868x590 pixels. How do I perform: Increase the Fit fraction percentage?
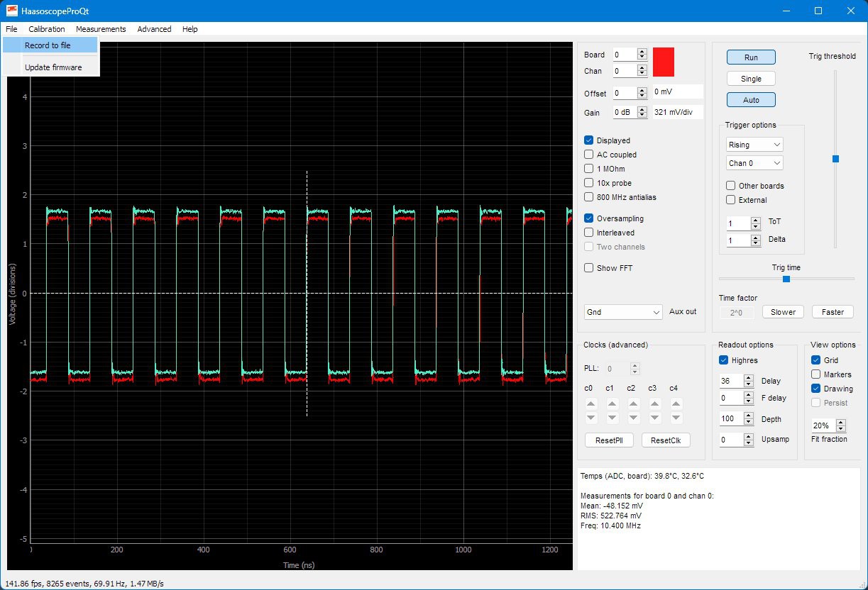tap(841, 422)
